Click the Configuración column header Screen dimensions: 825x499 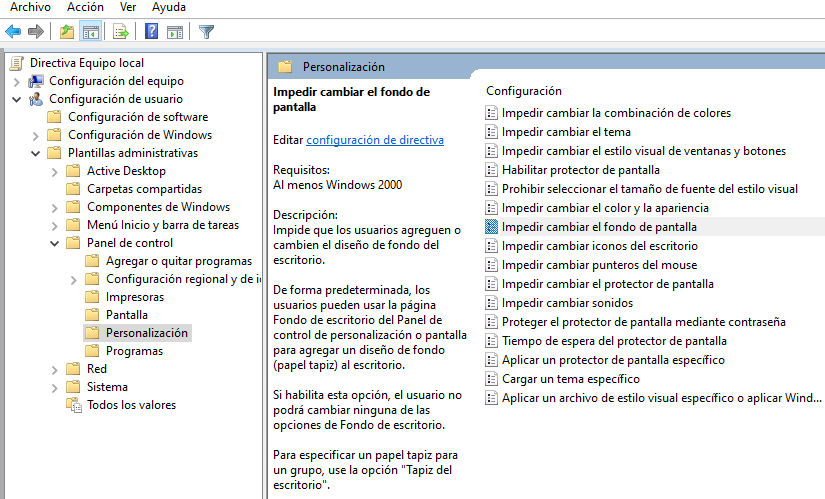pyautogui.click(x=524, y=91)
